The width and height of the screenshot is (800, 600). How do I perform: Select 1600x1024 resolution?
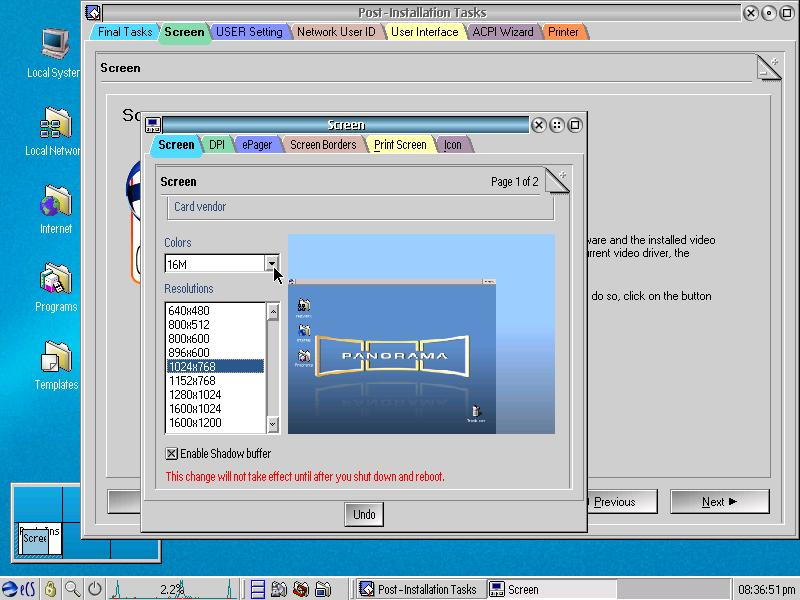215,409
